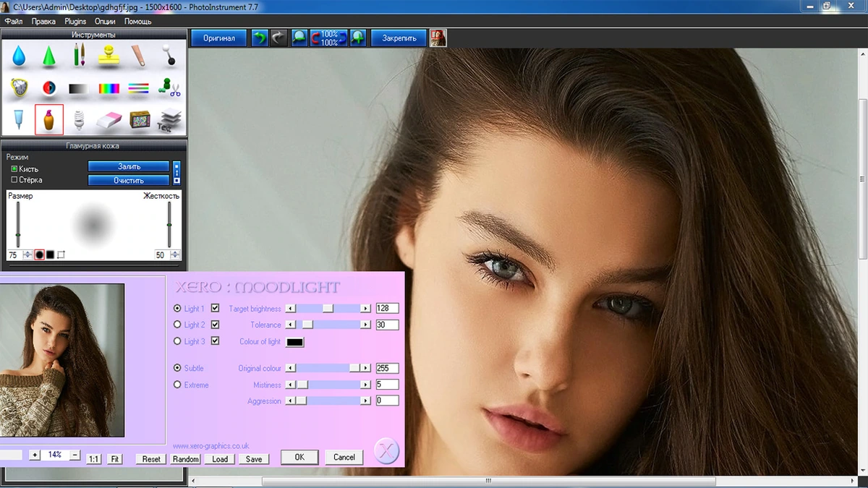Image resolution: width=868 pixels, height=488 pixels.
Task: Click Size value spinner next to 75
Action: pyautogui.click(x=27, y=254)
